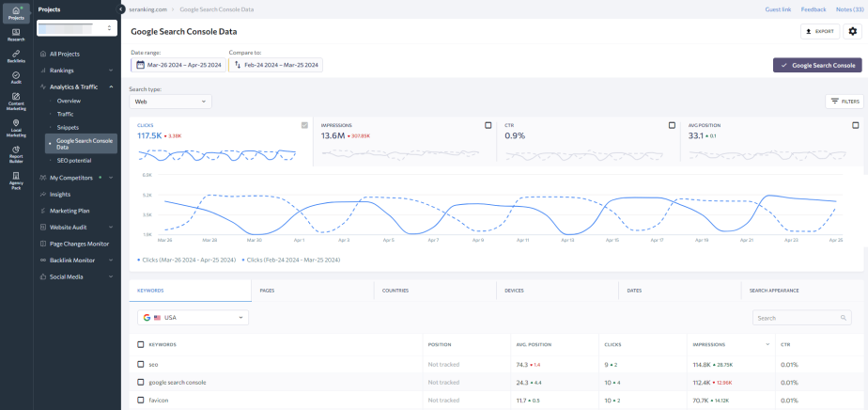Screen dimensions: 868x410
Task: Open the Agency Pack icon
Action: tap(16, 178)
